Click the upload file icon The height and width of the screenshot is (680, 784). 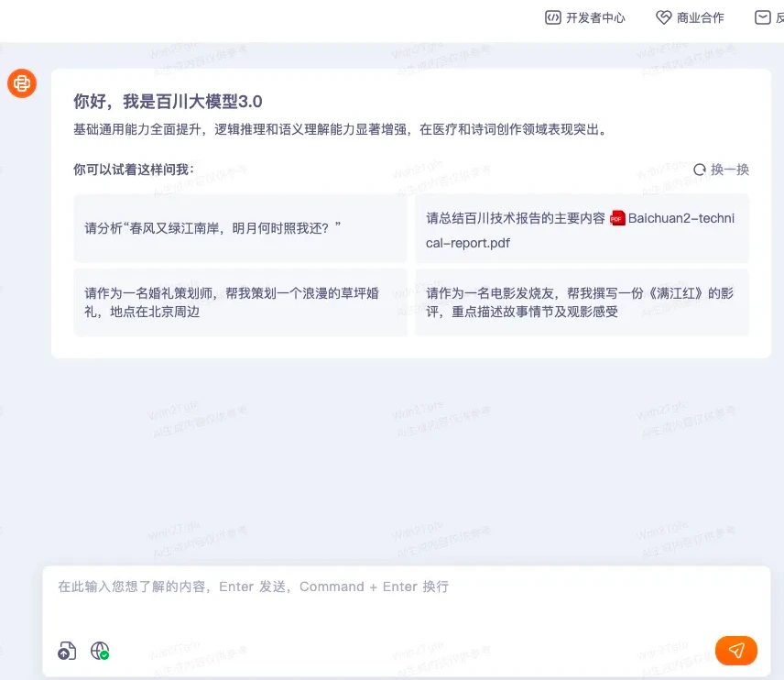pyautogui.click(x=67, y=651)
